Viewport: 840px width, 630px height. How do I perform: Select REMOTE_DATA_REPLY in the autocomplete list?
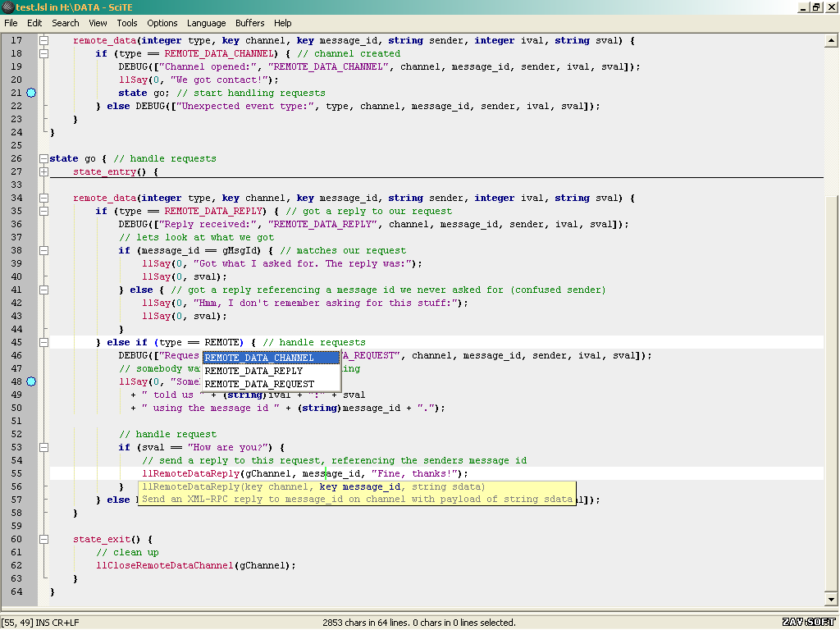[x=271, y=371]
